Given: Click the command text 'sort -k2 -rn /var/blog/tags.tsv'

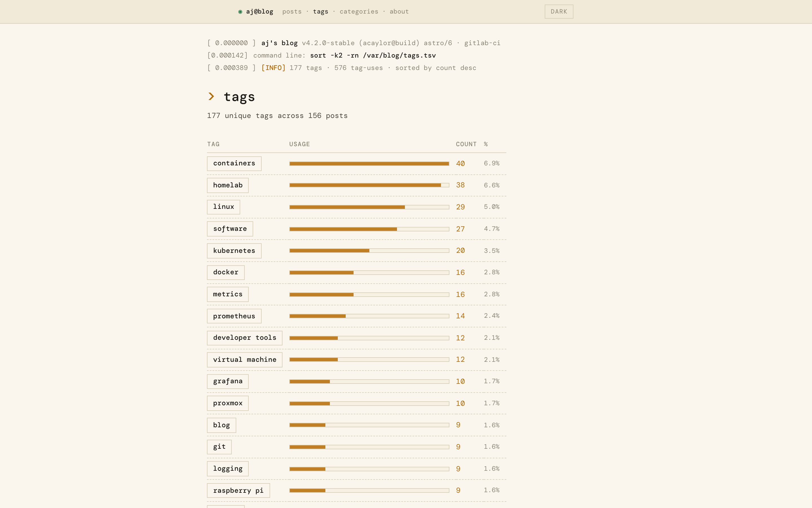Looking at the screenshot, I should click(373, 55).
